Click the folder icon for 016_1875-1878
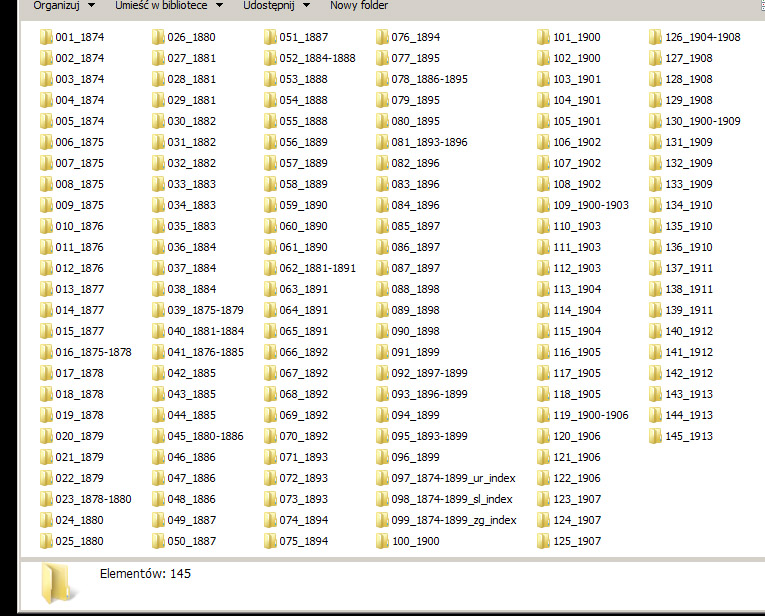This screenshot has width=765, height=616. tap(46, 352)
